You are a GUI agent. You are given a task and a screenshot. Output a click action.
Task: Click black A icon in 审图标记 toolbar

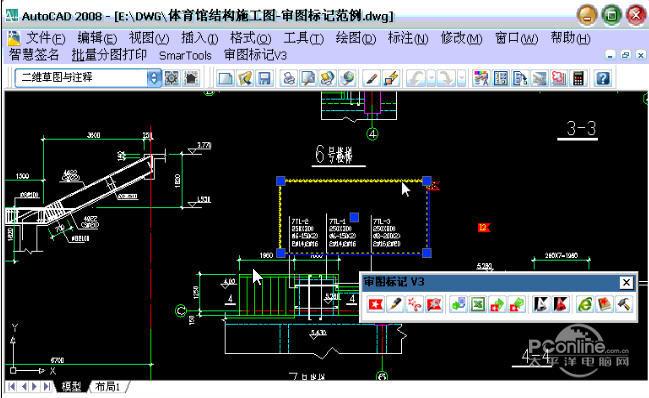point(541,304)
